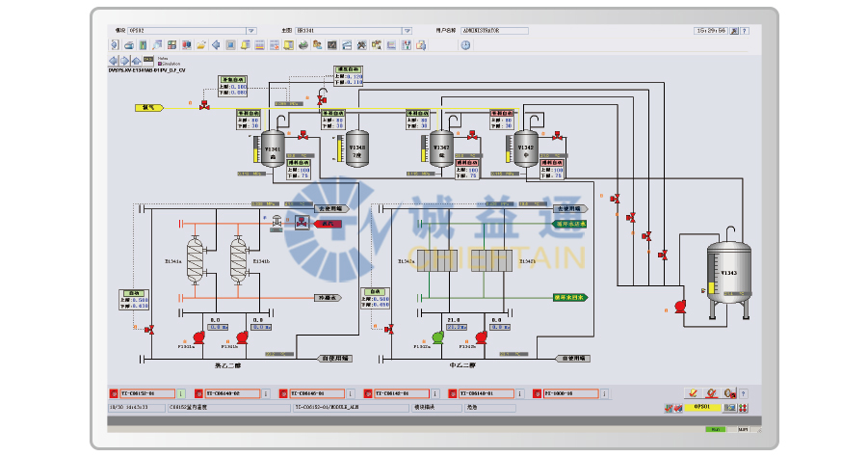Image resolution: width=868 pixels, height=457 pixels.
Task: Click the yellow OPS01 button
Action: coord(702,408)
